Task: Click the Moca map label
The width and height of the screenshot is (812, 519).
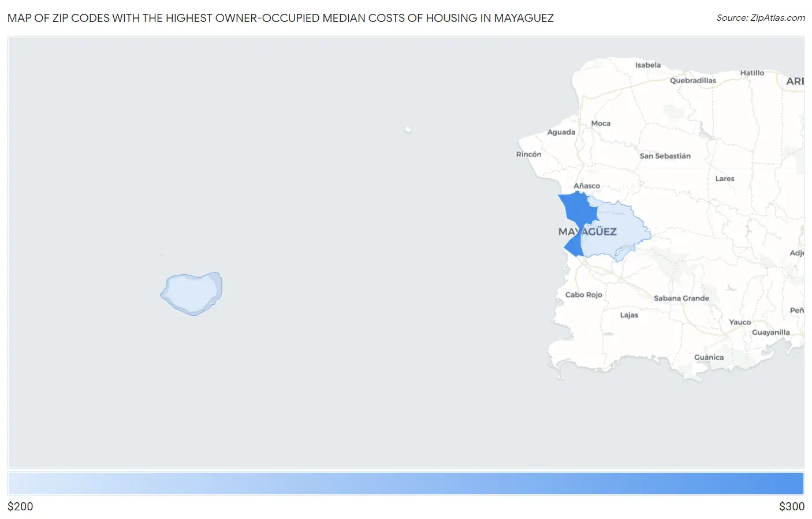Action: tap(601, 124)
